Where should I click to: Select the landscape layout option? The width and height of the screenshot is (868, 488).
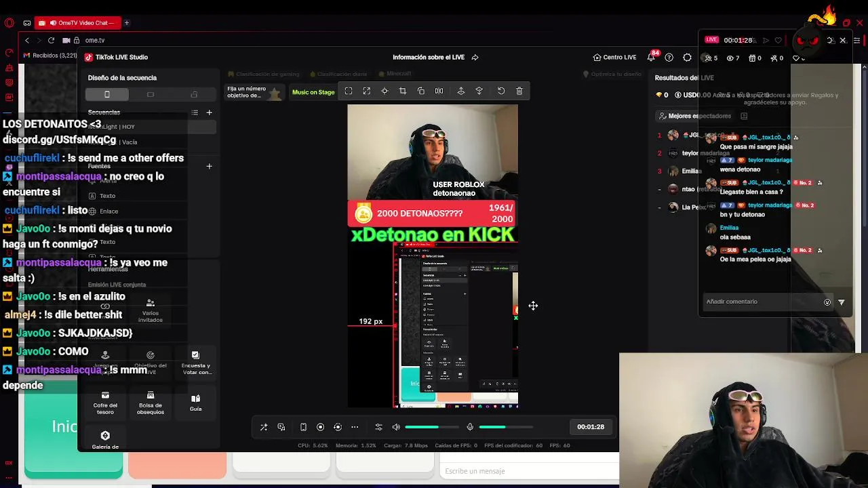click(151, 94)
